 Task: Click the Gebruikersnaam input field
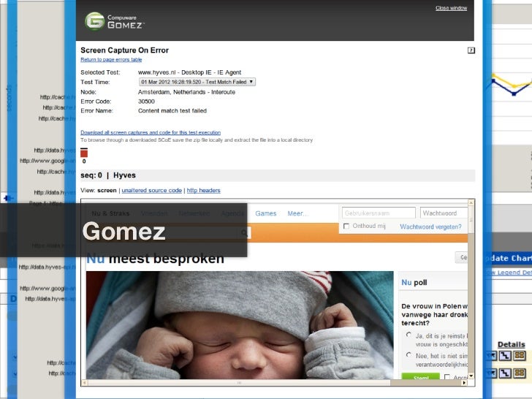(x=379, y=213)
